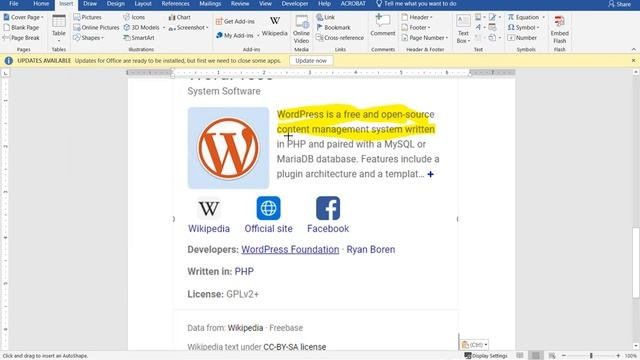
Task: Switch to the References tab
Action: pos(175,4)
